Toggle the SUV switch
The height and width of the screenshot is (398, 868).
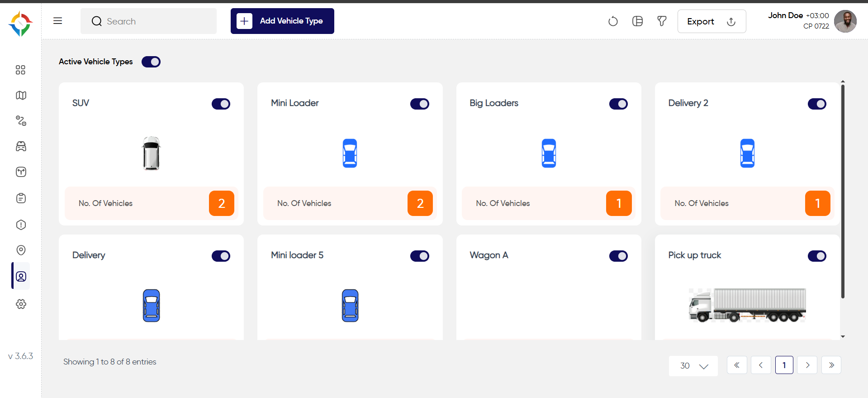221,104
